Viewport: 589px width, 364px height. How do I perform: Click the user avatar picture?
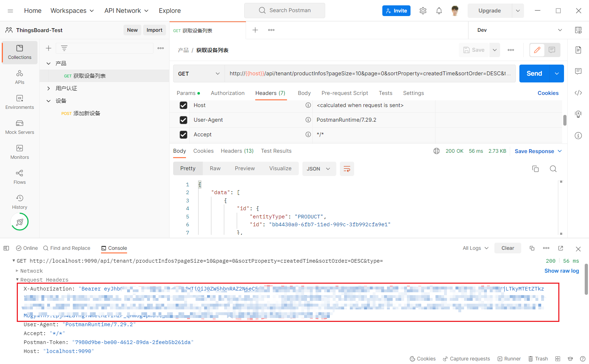coord(455,11)
